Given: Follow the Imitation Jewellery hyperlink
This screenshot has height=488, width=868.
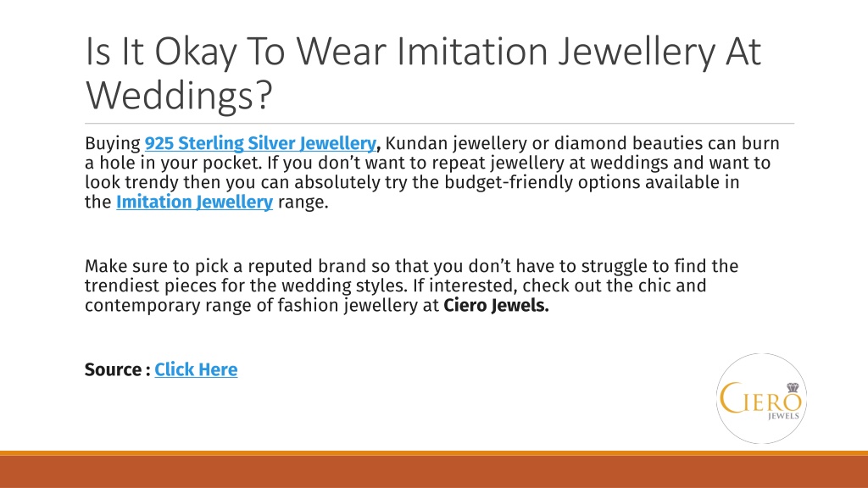Looking at the screenshot, I should (194, 202).
